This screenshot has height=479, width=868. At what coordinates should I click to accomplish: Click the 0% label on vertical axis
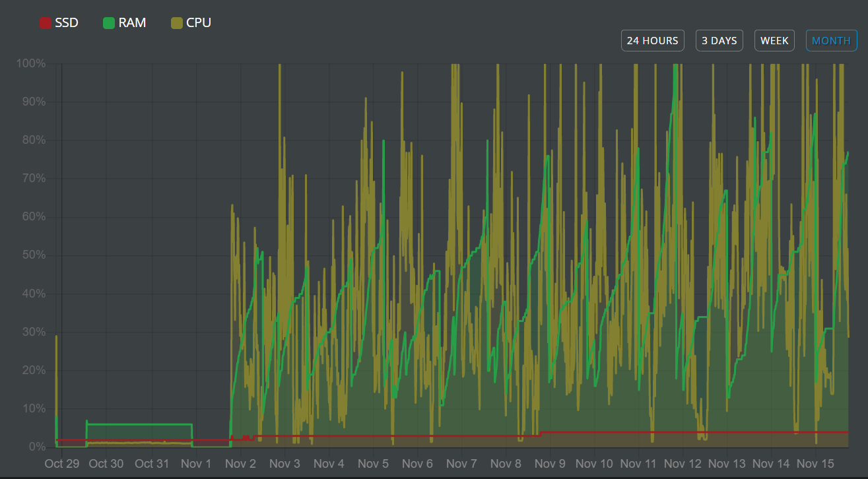[x=36, y=447]
